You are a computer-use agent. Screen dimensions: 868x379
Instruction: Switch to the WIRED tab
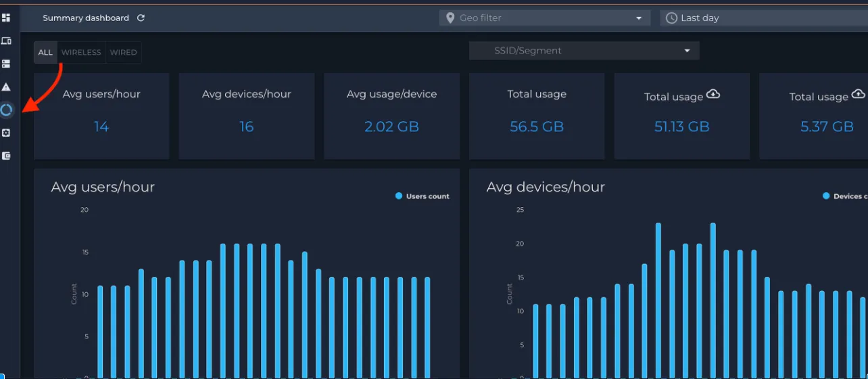123,53
